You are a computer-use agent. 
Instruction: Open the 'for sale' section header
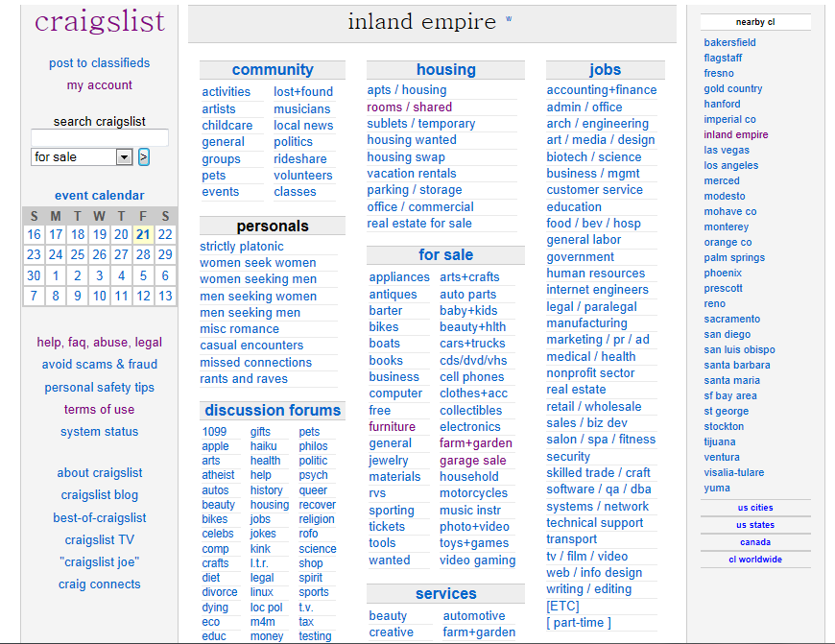point(445,255)
